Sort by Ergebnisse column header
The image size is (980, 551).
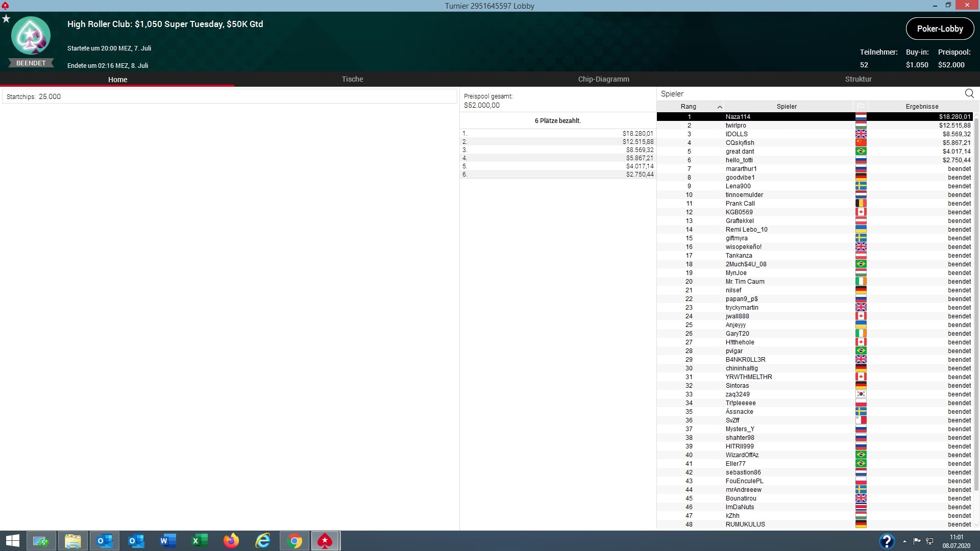coord(921,106)
